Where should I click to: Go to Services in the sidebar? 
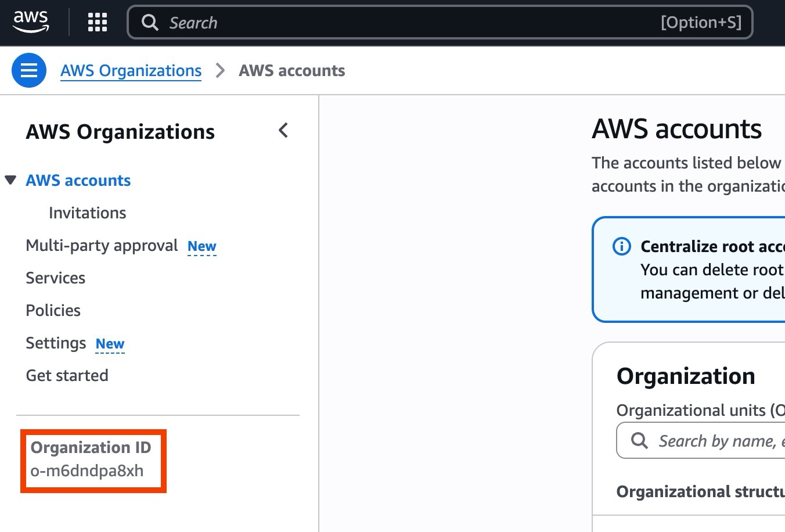(56, 278)
